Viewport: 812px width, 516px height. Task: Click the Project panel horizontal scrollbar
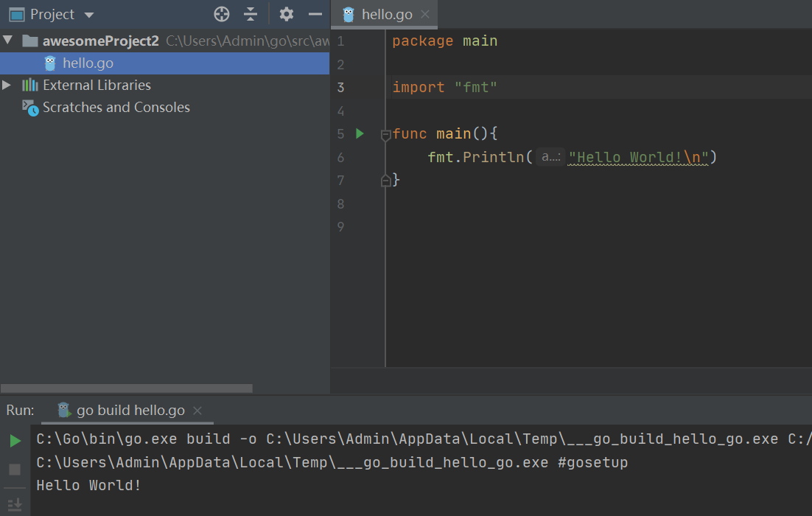(x=126, y=388)
